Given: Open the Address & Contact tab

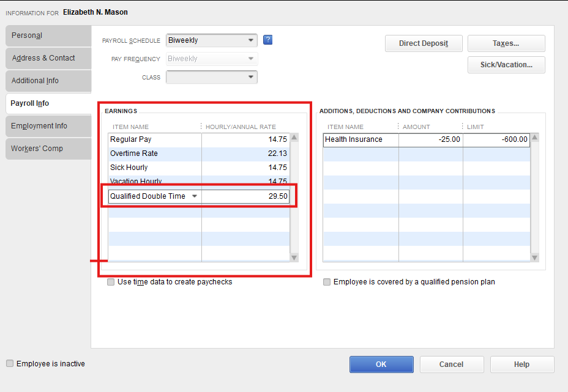Looking at the screenshot, I should [48, 58].
